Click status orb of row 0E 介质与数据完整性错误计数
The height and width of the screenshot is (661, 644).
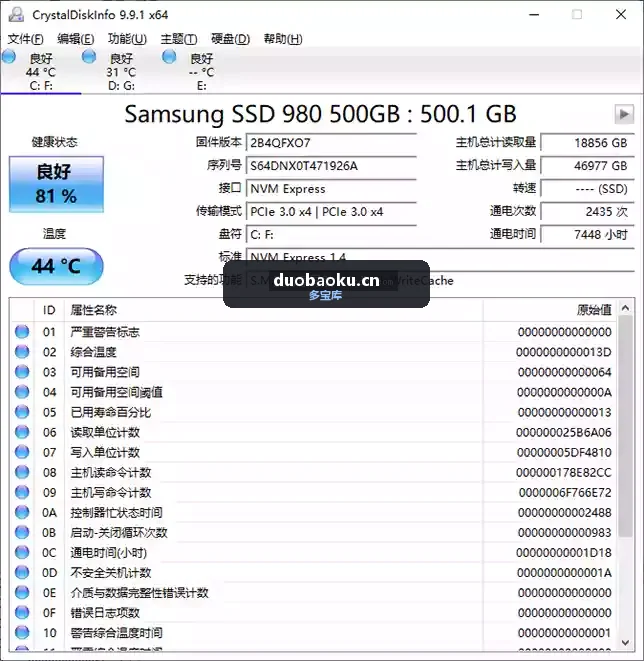[x=22, y=593]
